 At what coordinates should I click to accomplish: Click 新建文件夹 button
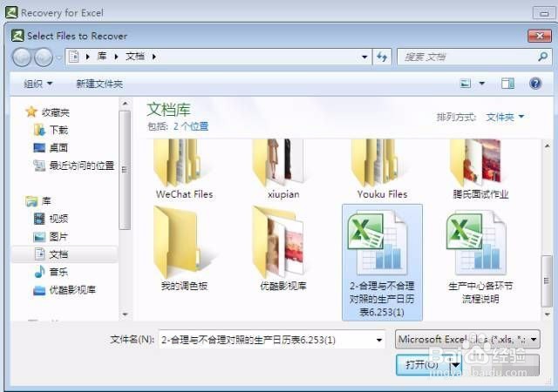[x=99, y=84]
